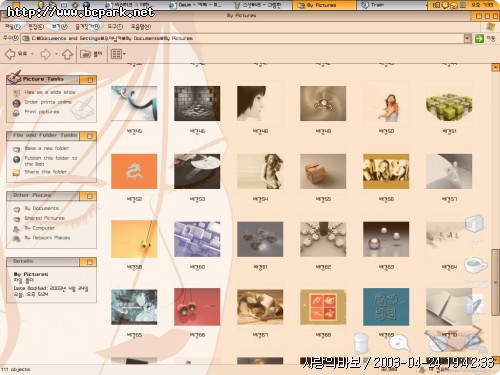
Task: Open the cube desktop icon
Action: coord(474,224)
